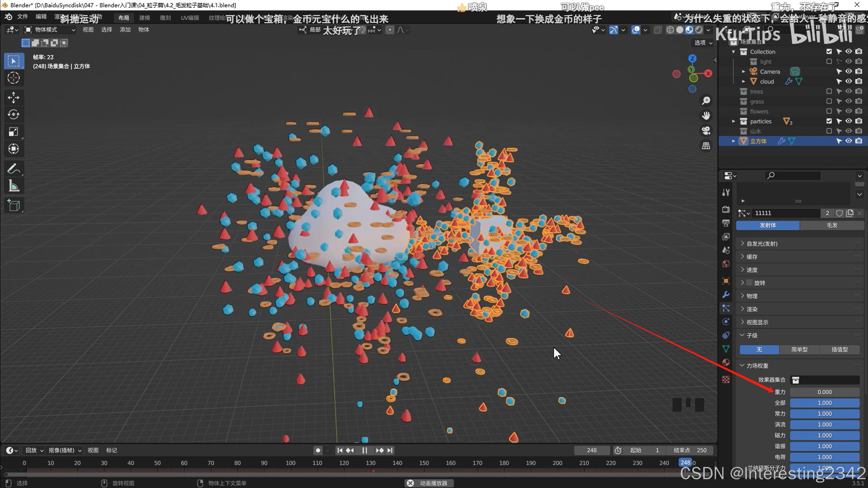Select the 毛发 (Hair) particle type button

pos(831,225)
